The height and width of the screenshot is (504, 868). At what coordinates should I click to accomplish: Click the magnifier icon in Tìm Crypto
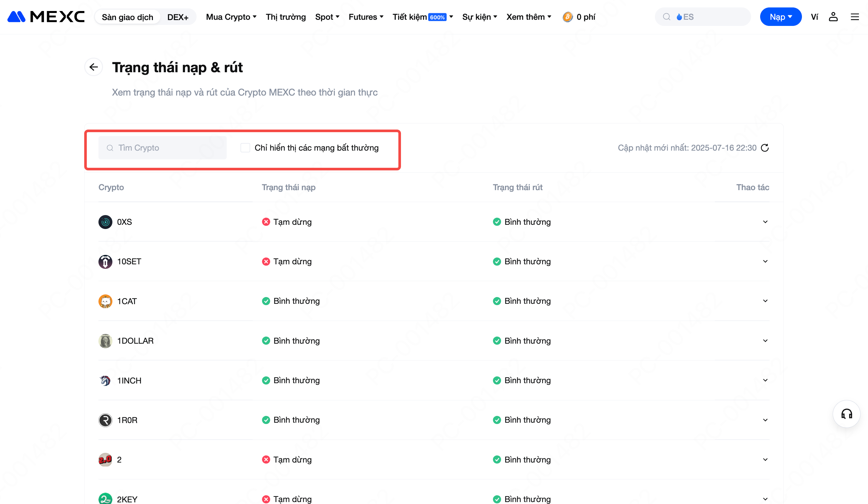[110, 148]
